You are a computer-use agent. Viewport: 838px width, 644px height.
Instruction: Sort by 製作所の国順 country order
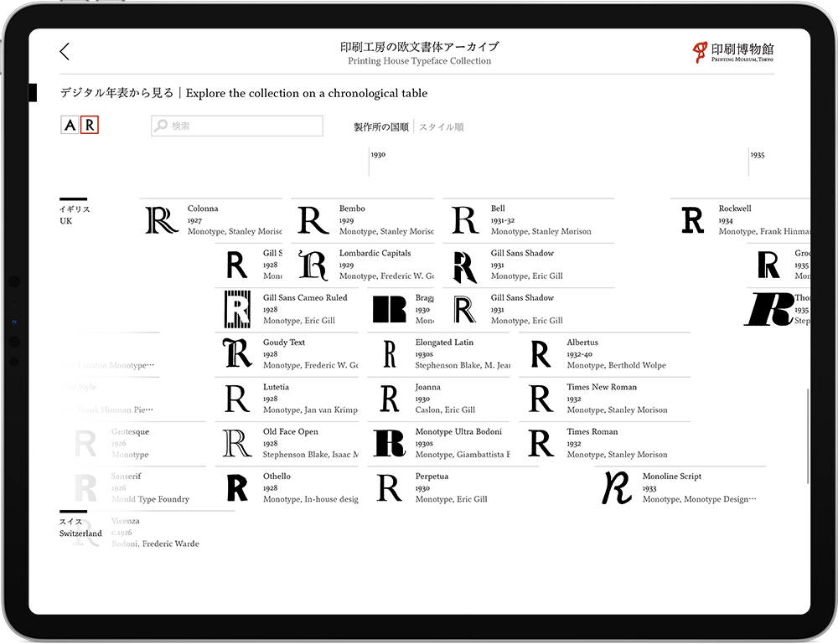381,127
